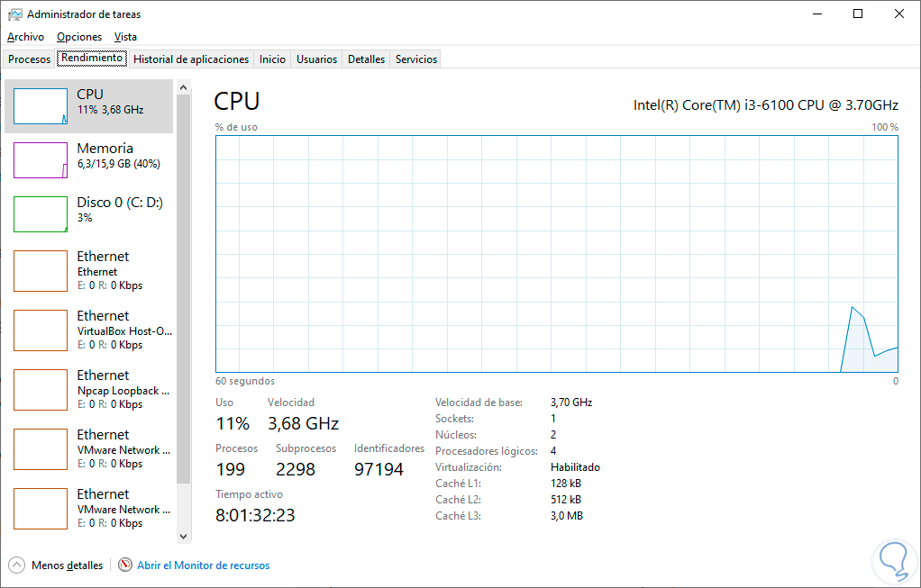The image size is (921, 588).
Task: Open the Abrir el Monitor de recursos link
Action: tap(203, 565)
